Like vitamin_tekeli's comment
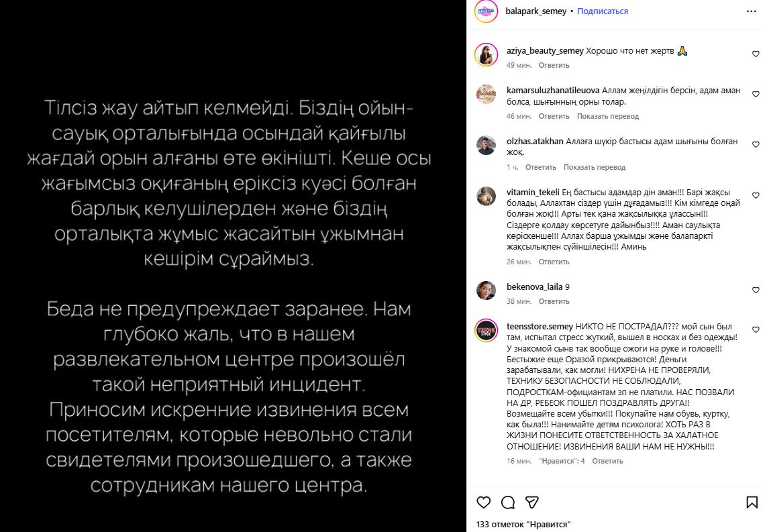Screen dimensions: 763x532 756,195
